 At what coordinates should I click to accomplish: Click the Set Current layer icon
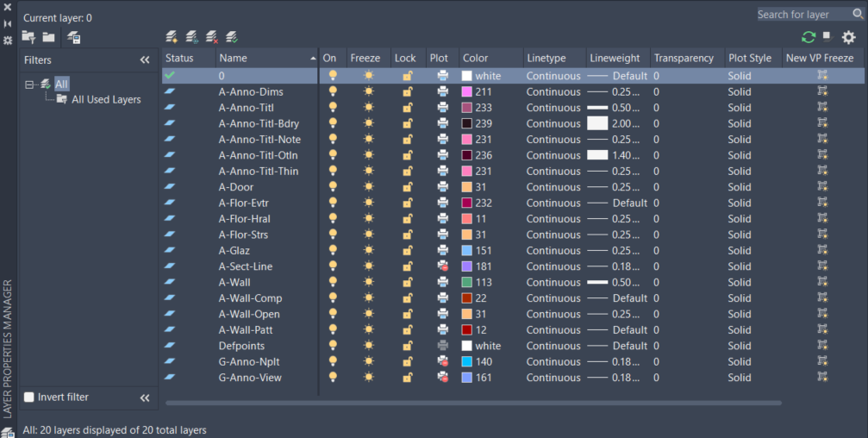[232, 37]
